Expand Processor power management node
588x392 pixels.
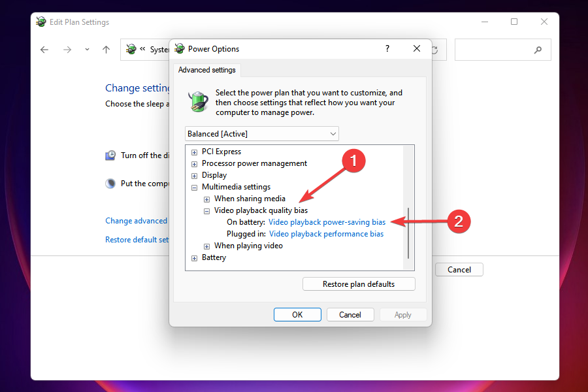tap(194, 164)
